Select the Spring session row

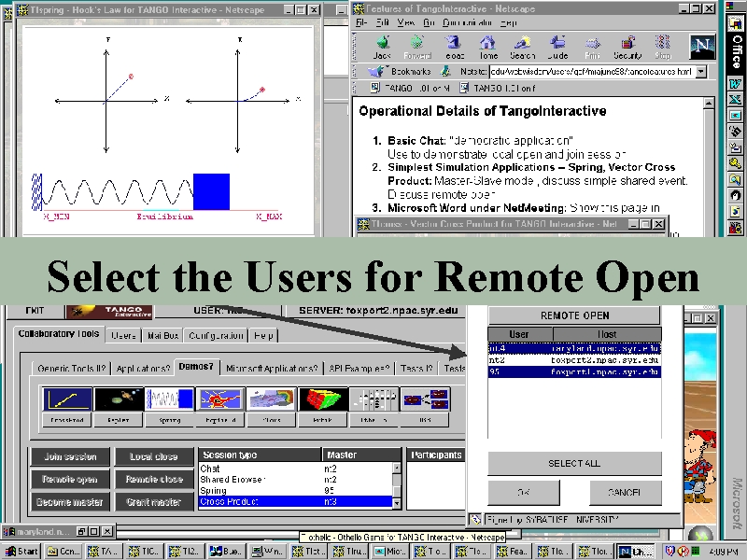coord(295,491)
